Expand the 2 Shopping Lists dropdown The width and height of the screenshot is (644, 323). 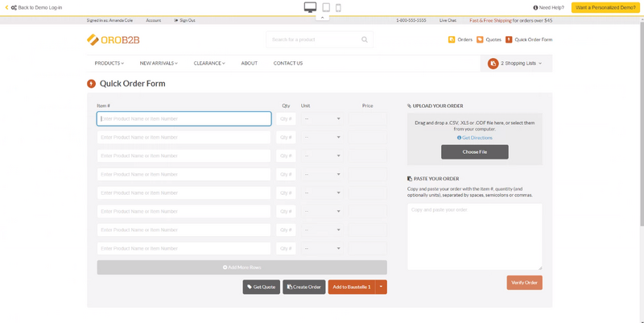(522, 63)
